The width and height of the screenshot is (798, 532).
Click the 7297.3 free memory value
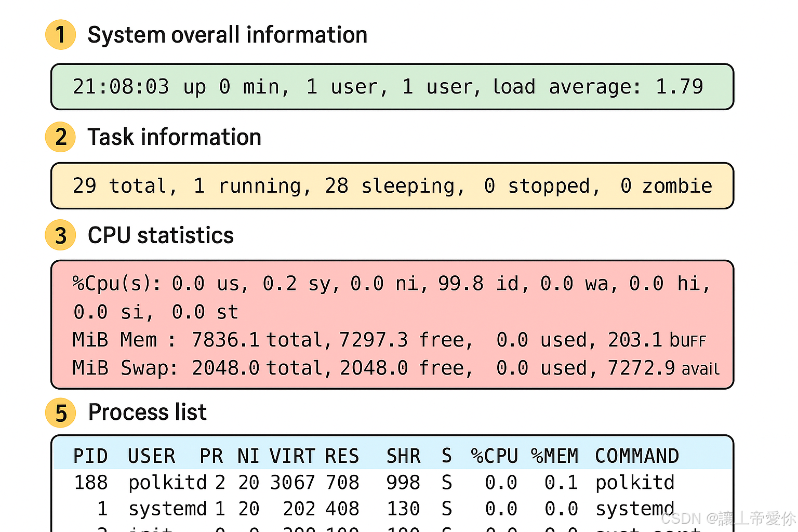(374, 340)
